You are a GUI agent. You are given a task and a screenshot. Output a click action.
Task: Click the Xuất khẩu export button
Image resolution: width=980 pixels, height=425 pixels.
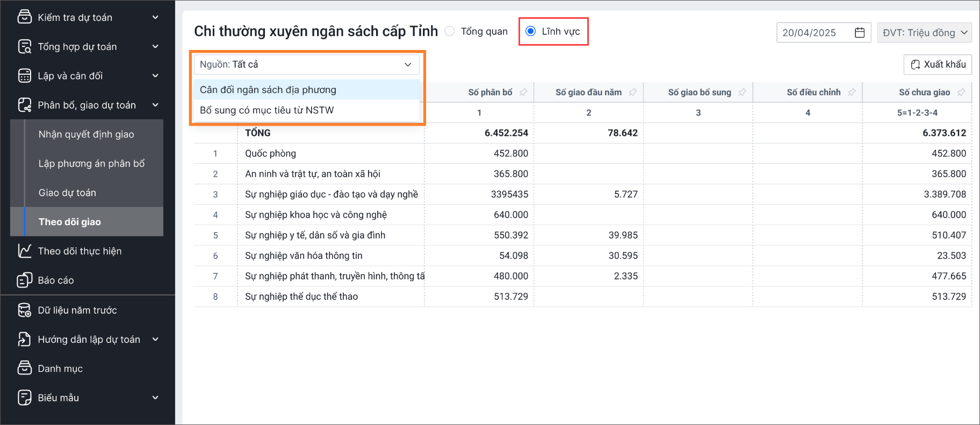point(938,64)
